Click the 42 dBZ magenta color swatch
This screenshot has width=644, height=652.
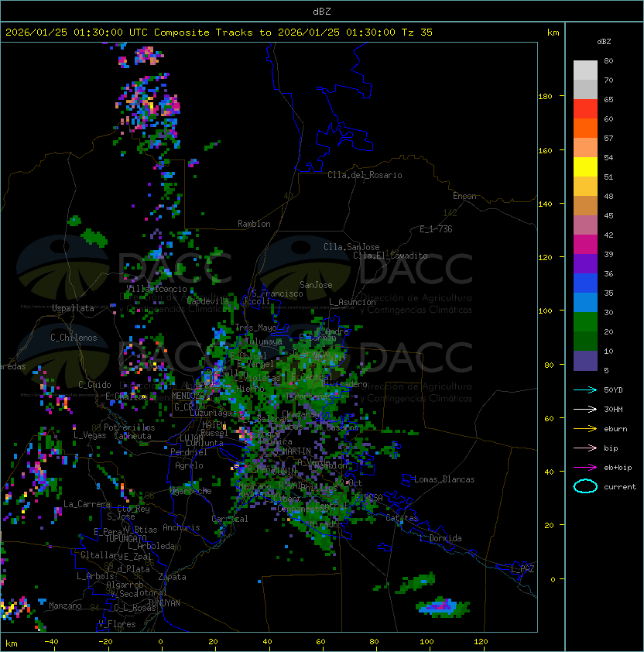pyautogui.click(x=585, y=245)
